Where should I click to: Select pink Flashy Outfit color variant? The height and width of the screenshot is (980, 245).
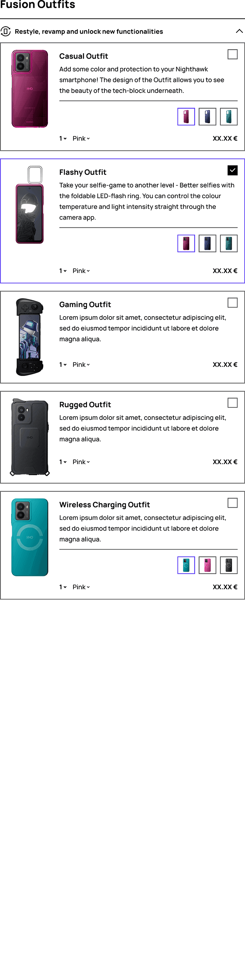tap(186, 244)
